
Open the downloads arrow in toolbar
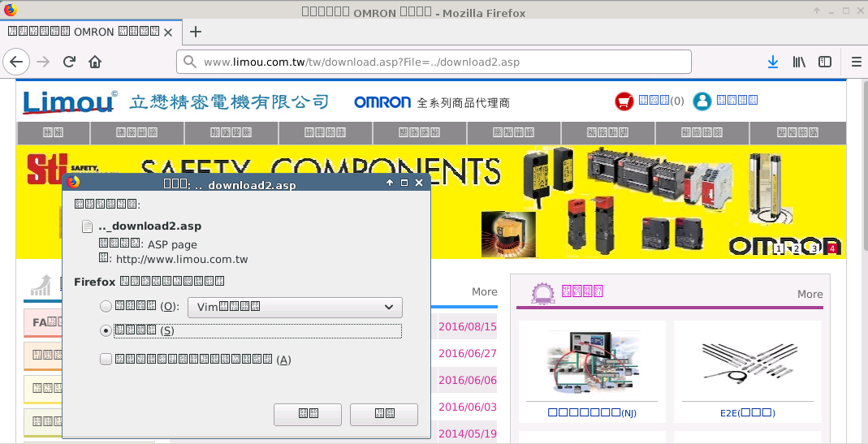tap(773, 62)
